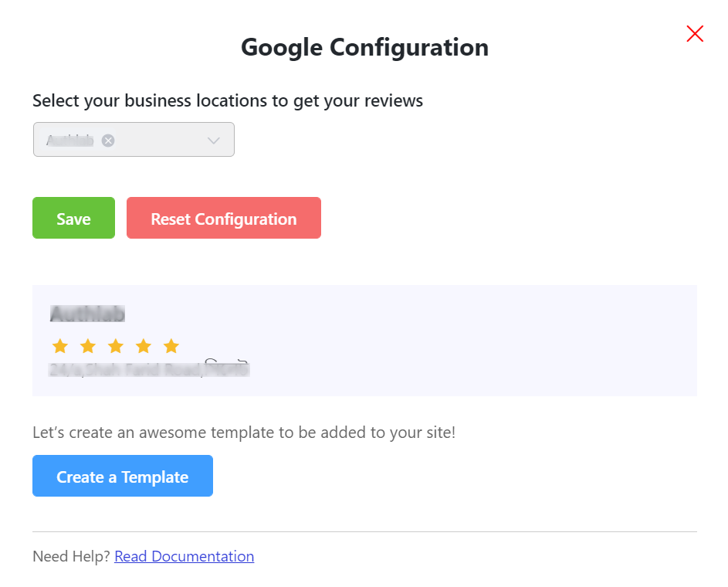Click the first star in the rating
The image size is (728, 587).
tap(60, 346)
